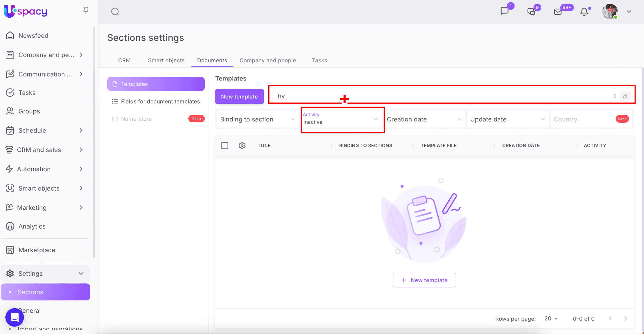Clear the search field with eraser icon

[625, 96]
